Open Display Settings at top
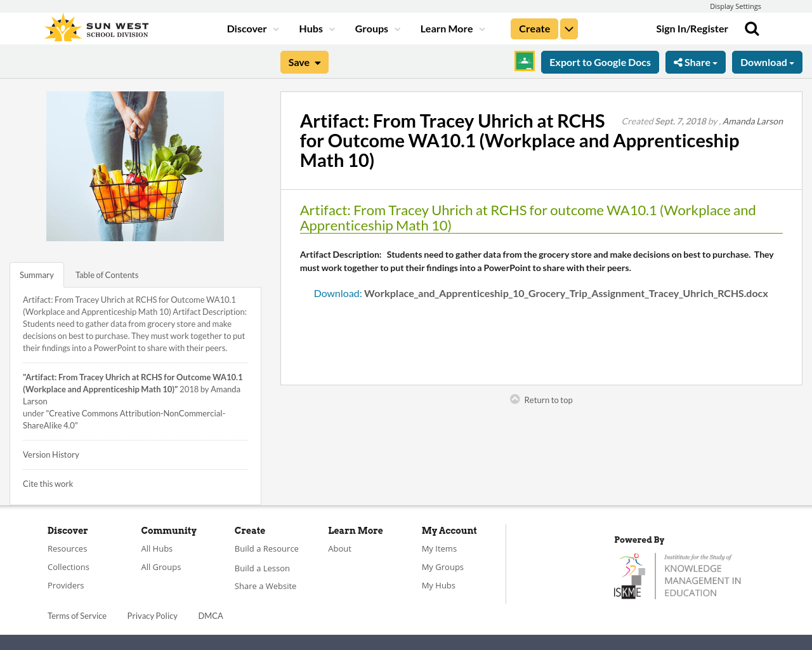 (x=735, y=6)
